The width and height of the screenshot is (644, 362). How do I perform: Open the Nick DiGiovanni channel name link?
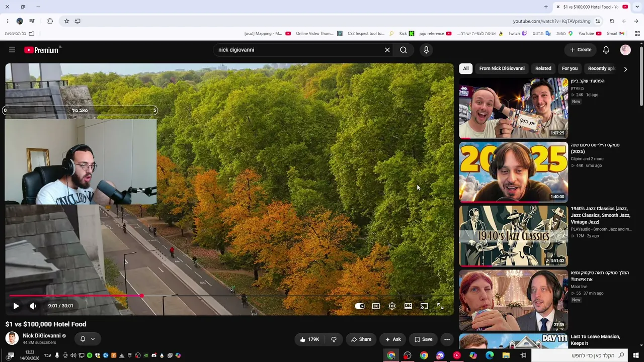(42, 335)
